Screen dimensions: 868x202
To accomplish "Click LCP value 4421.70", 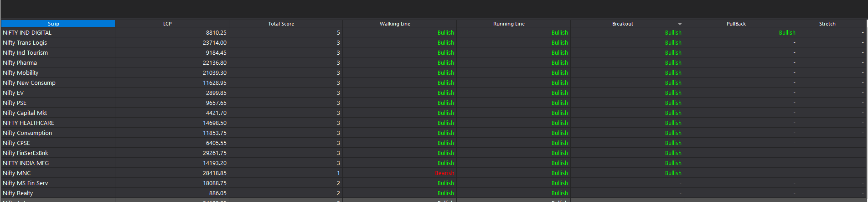I will pyautogui.click(x=216, y=113).
